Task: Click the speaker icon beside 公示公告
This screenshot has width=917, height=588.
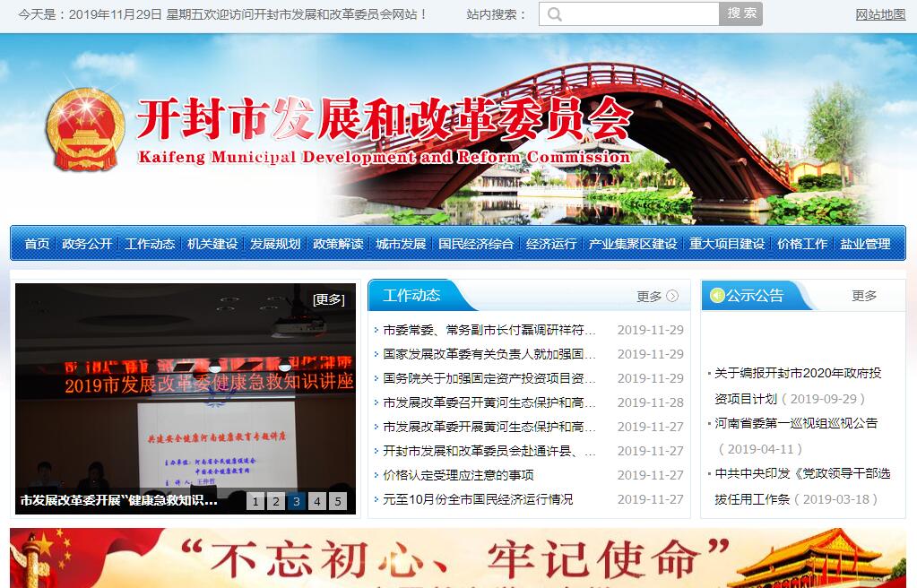Action: (x=716, y=296)
